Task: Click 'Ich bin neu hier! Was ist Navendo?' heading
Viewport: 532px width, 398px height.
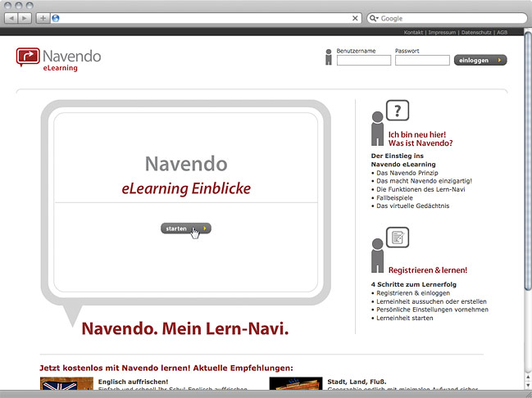Action: point(421,138)
